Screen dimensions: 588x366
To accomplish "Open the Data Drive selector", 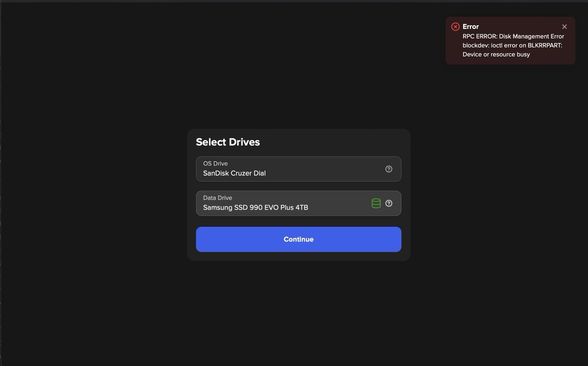I will [x=298, y=203].
